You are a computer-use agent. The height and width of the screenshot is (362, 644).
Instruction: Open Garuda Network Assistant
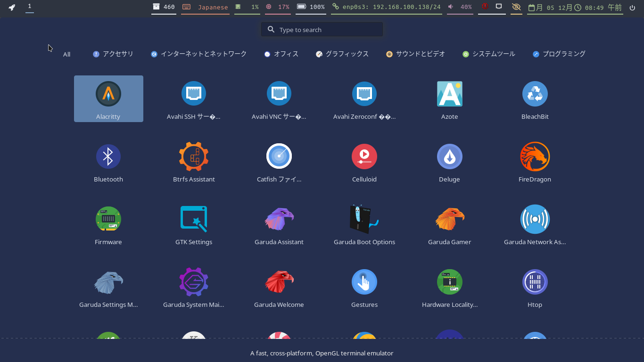coord(535,224)
